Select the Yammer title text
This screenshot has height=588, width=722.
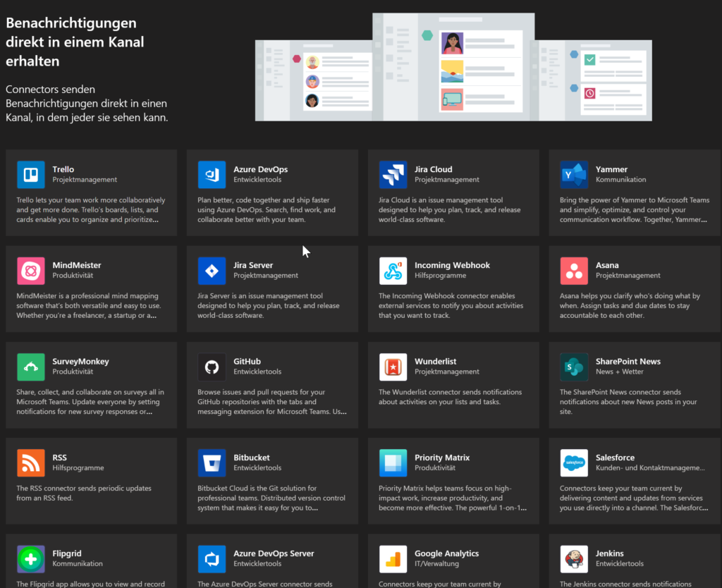611,169
